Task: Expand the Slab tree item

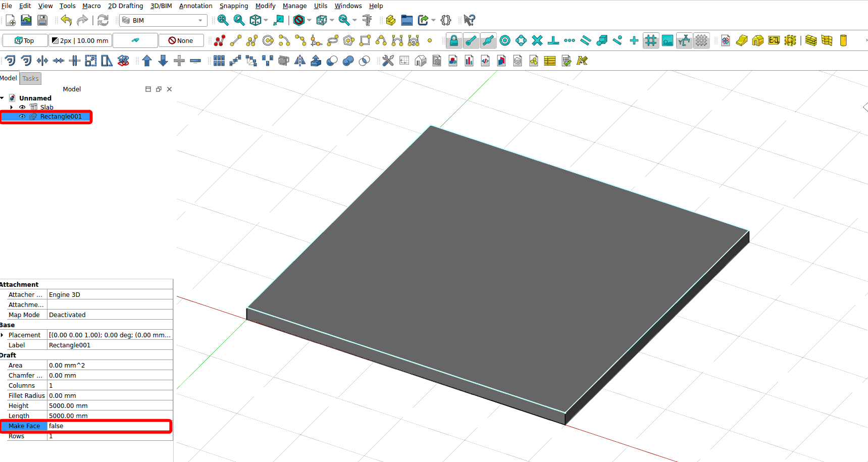Action: tap(12, 107)
